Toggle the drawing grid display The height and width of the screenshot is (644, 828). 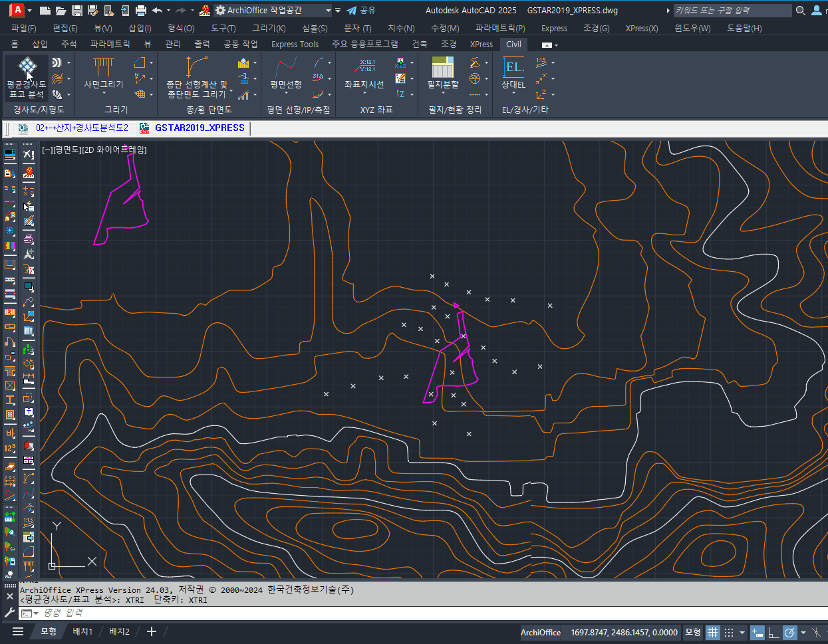coord(712,632)
